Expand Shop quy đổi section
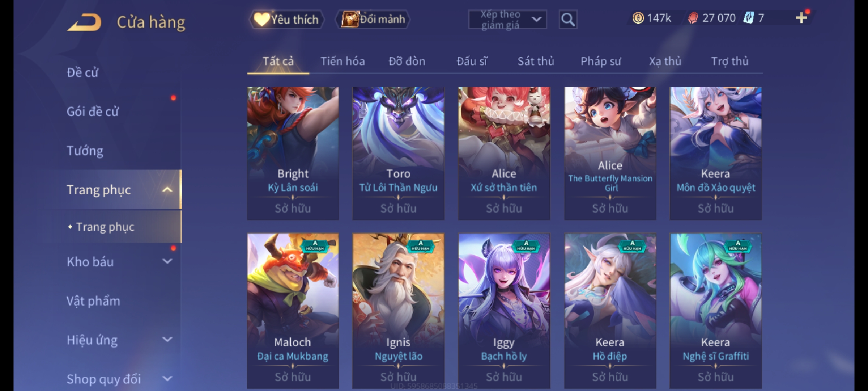 click(167, 379)
